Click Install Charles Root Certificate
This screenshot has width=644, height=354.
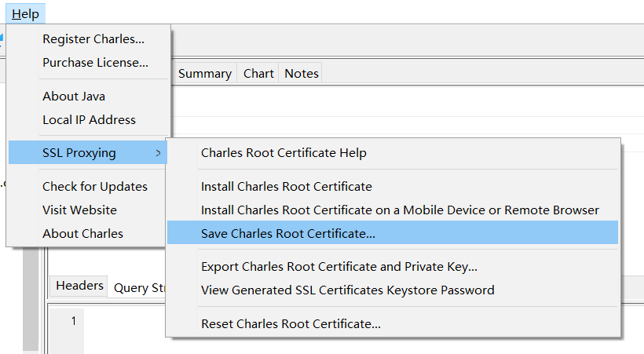393,187
